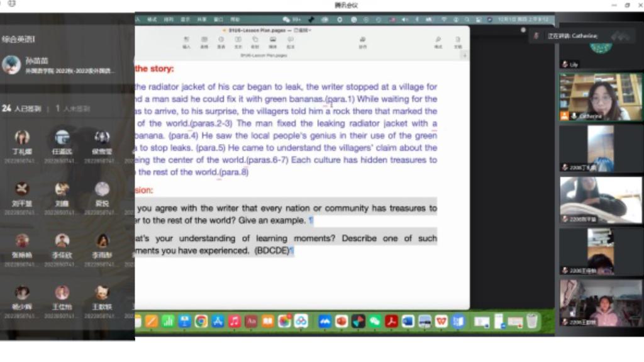Launch the App Store dock icon
The width and height of the screenshot is (644, 362).
pyautogui.click(x=218, y=322)
